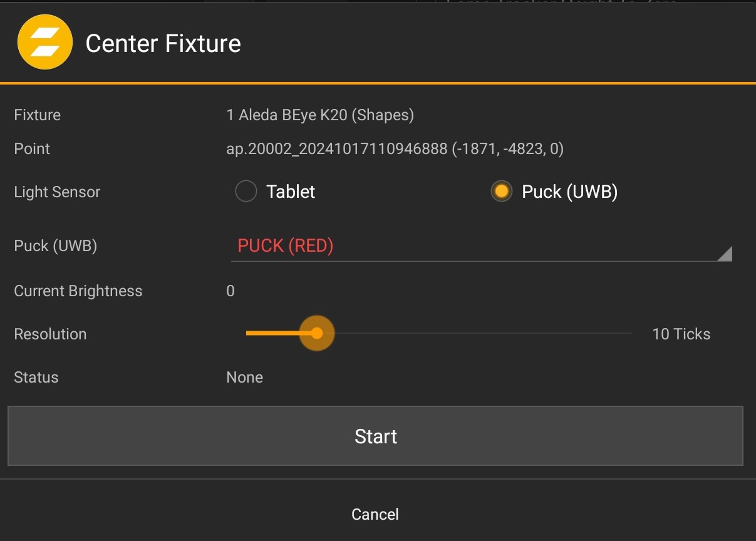Click the "Center Fixture" dialog title
The image size is (756, 541).
[163, 43]
